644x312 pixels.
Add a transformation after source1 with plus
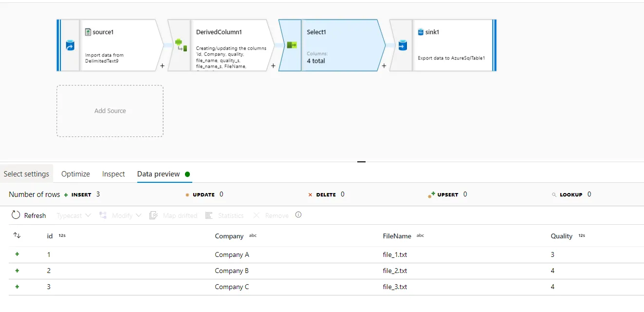coord(162,66)
